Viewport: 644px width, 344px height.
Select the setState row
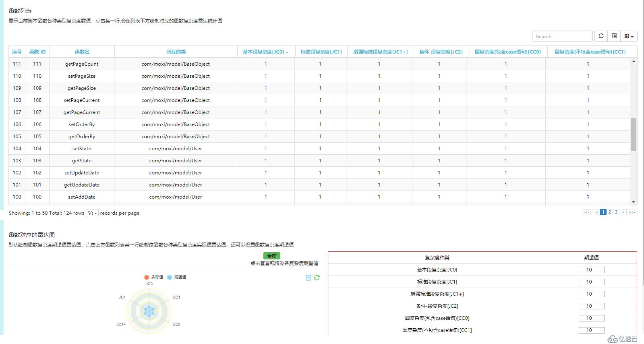[x=319, y=149]
